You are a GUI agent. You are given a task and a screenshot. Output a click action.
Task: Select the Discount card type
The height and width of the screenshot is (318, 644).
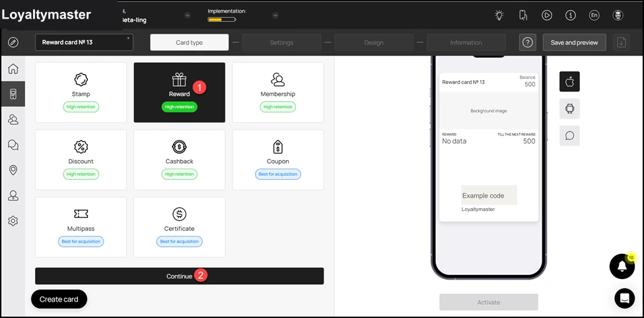pos(81,160)
